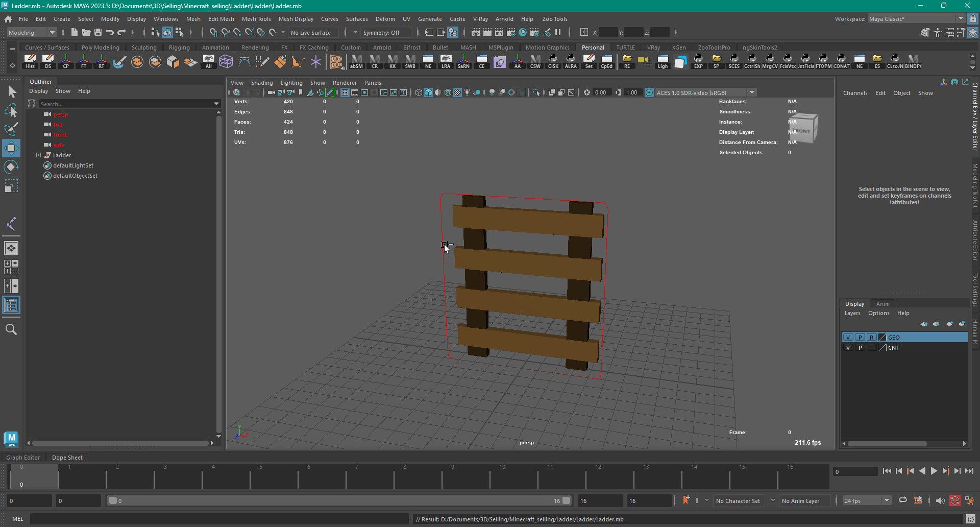Click the LRA shelf button
Screen dimensions: 980x527
[446, 61]
